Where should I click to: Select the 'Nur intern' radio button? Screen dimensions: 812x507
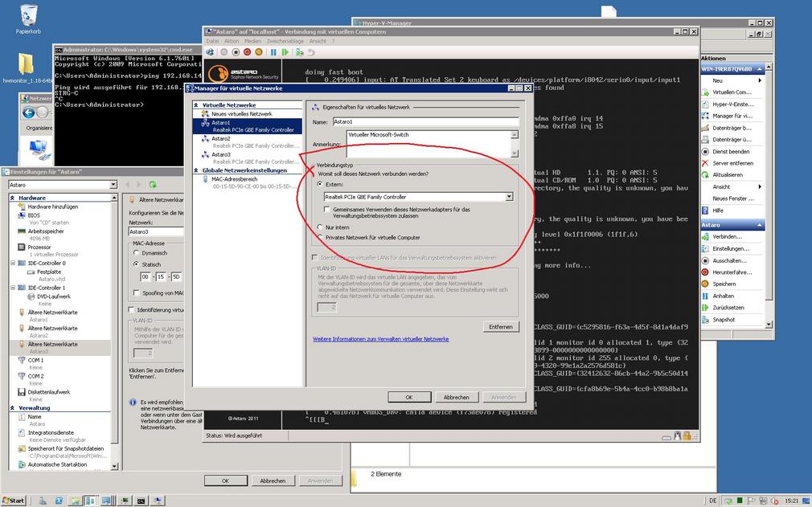[x=319, y=227]
